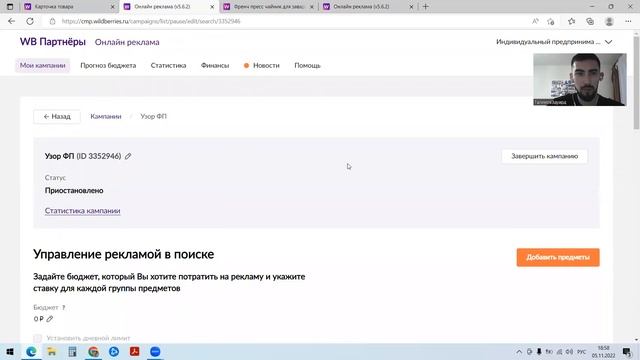Open the browser Settings and more menu
Image resolution: width=640 pixels, height=360 pixels.
point(628,21)
